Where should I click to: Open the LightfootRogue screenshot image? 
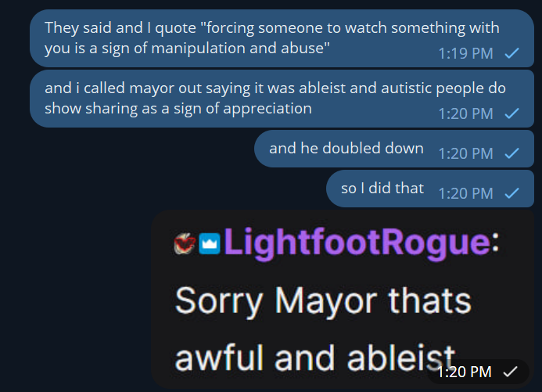click(343, 299)
